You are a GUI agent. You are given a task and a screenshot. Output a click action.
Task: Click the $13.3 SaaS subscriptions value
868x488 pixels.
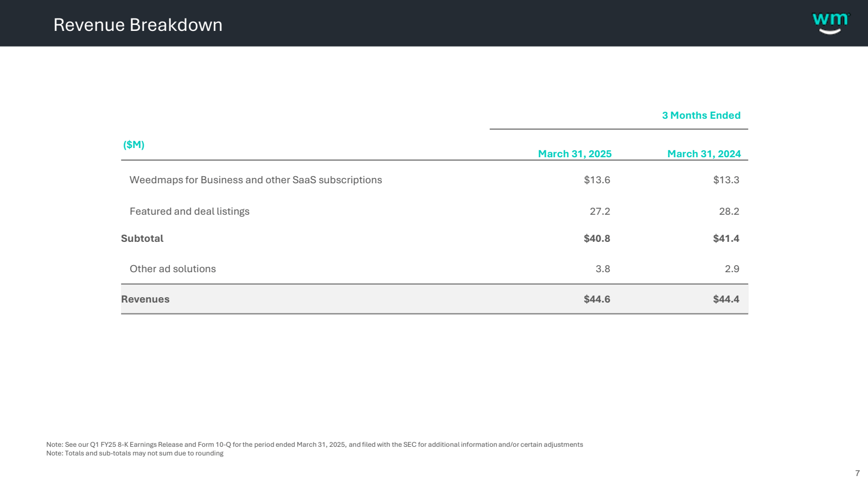[726, 180]
